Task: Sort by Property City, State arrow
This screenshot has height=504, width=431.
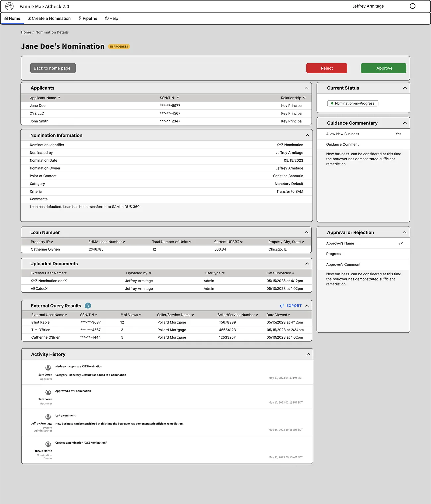Action: (303, 242)
